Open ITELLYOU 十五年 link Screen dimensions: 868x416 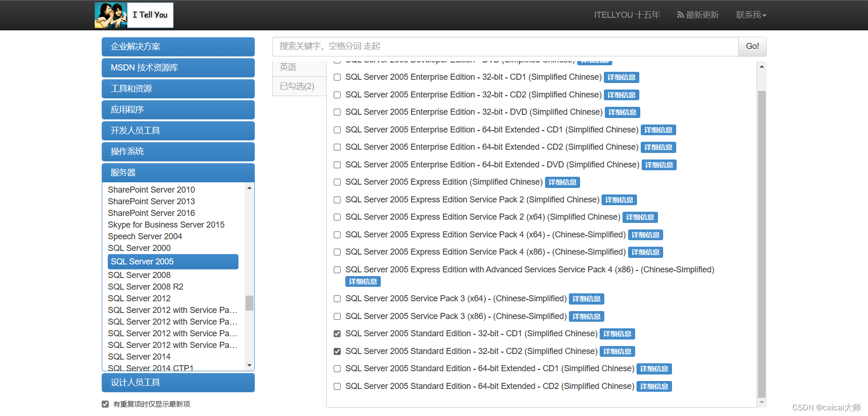click(x=627, y=15)
